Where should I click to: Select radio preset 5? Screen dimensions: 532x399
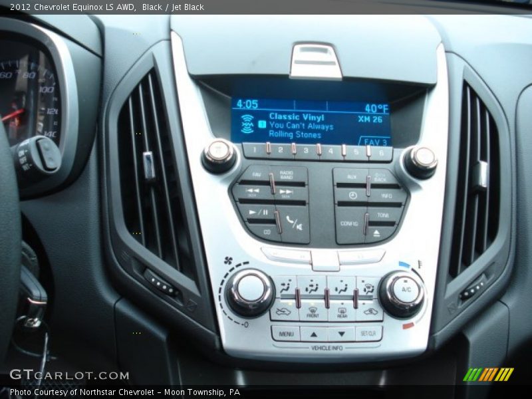356,152
